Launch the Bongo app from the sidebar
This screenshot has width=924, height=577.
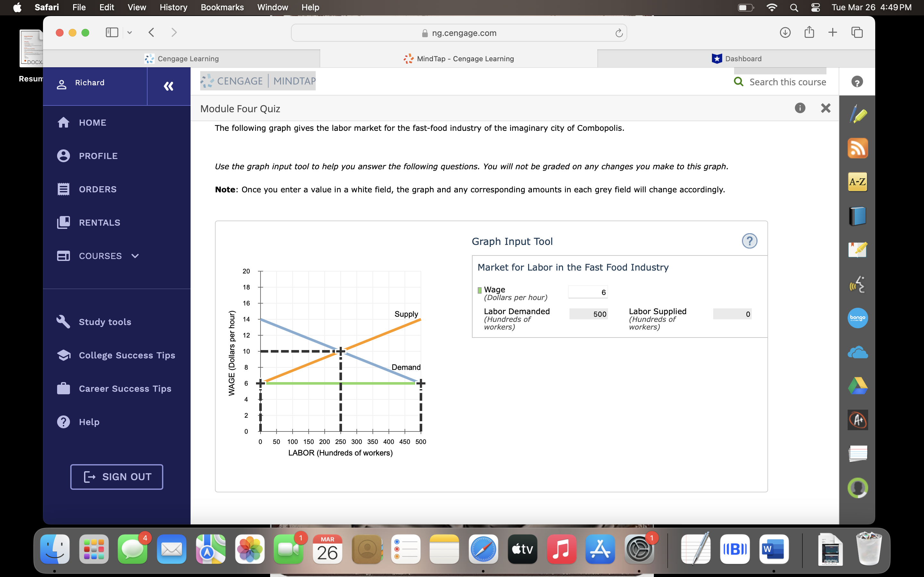(858, 318)
